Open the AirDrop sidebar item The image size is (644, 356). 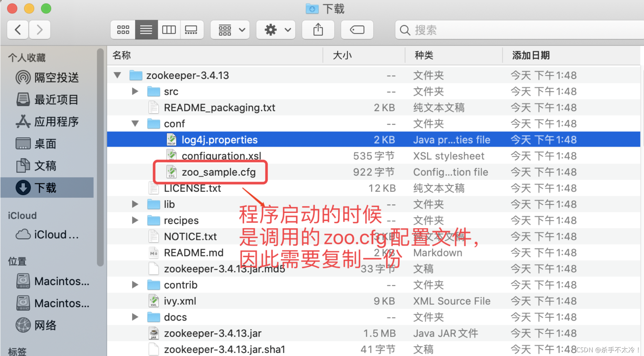point(48,77)
